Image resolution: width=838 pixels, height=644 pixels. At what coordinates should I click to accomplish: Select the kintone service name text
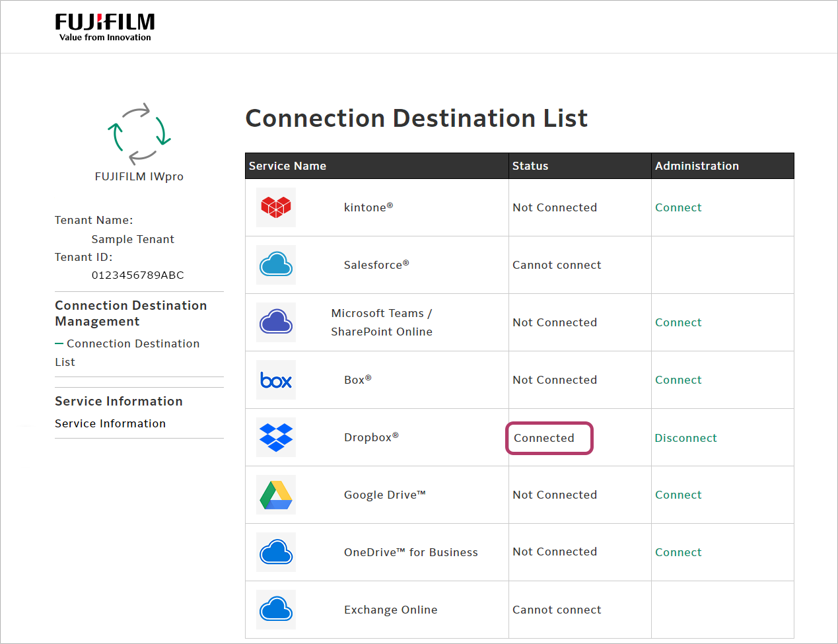(368, 207)
